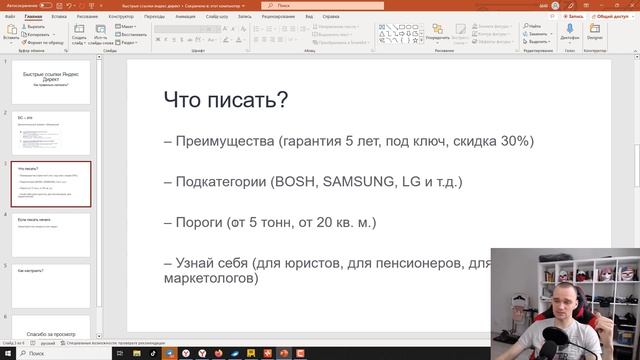Image resolution: width=640 pixels, height=360 pixels.
Task: Select slide 6 thumbnail 'Спасибо за просмотр'
Action: coord(51,327)
